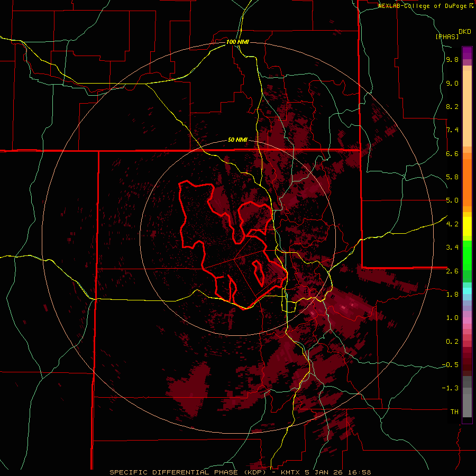Click the 3.4 scale value
Image resolution: width=476 pixels, height=476 pixels.
pyautogui.click(x=452, y=248)
